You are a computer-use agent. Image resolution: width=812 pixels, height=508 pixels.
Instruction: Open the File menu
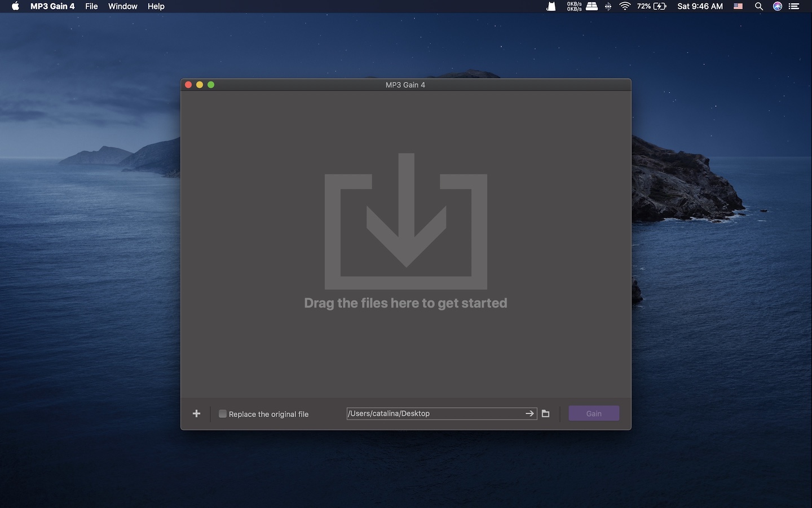point(91,6)
